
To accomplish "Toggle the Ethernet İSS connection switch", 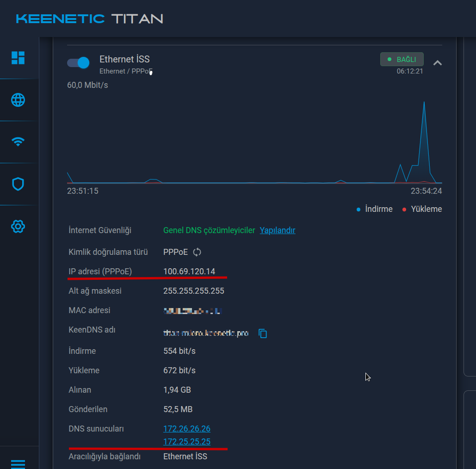I will tap(78, 63).
